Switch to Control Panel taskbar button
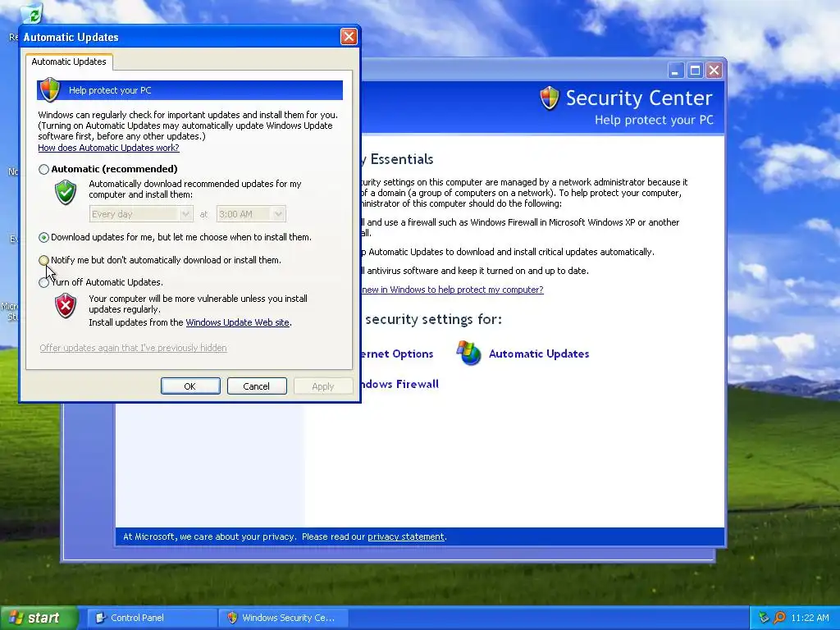The height and width of the screenshot is (630, 840). tap(152, 618)
